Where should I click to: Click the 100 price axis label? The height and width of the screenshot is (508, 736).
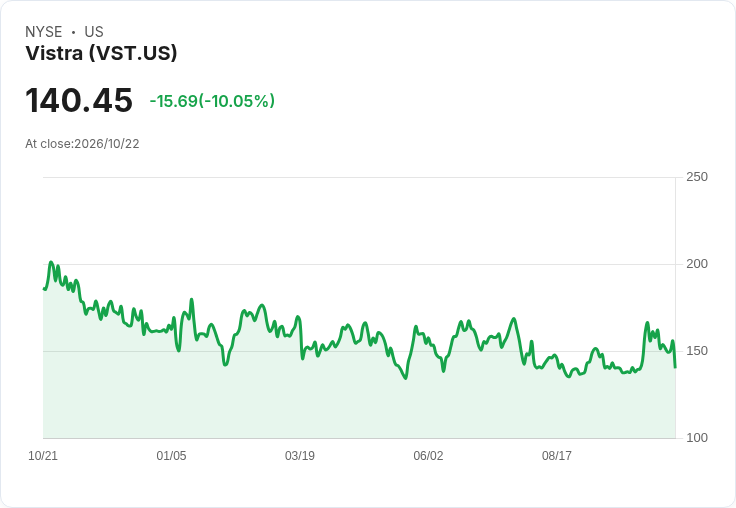pos(697,438)
